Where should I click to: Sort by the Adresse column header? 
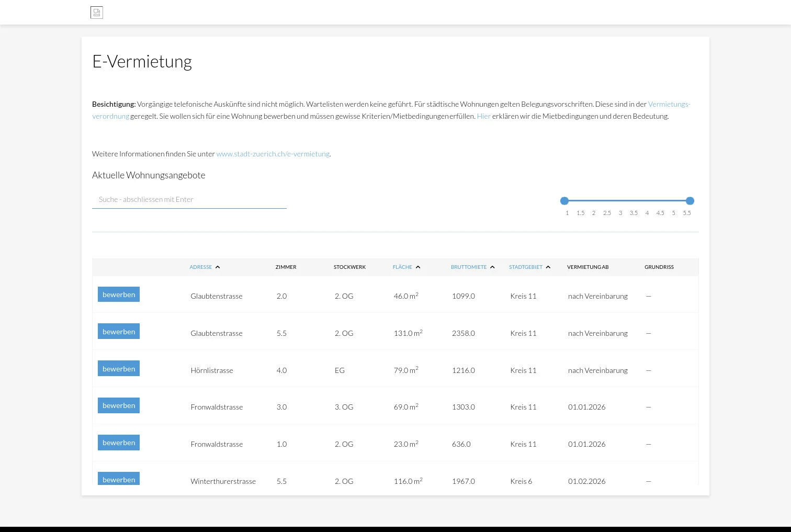[200, 267]
